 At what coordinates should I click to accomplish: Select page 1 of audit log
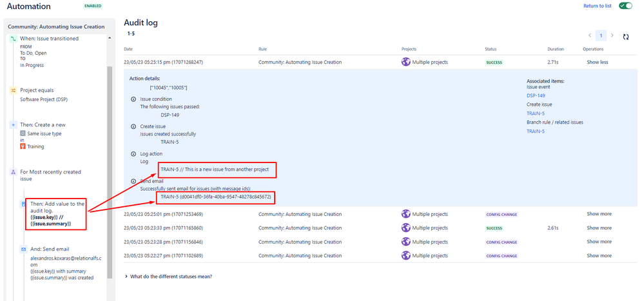(601, 35)
